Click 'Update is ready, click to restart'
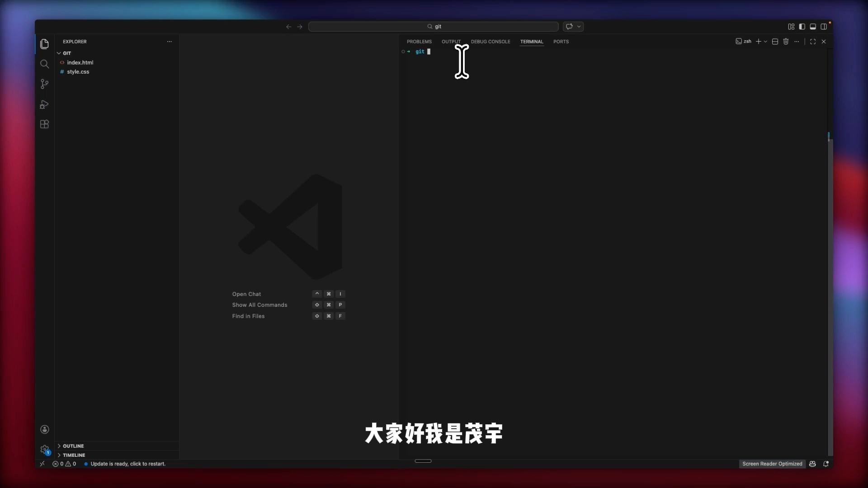 128,464
